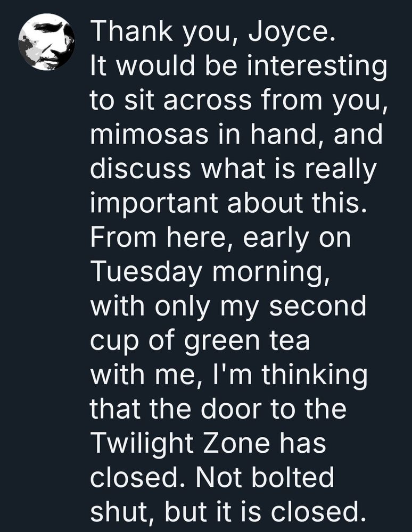Click the word "mimosas" in the comment

(150, 135)
